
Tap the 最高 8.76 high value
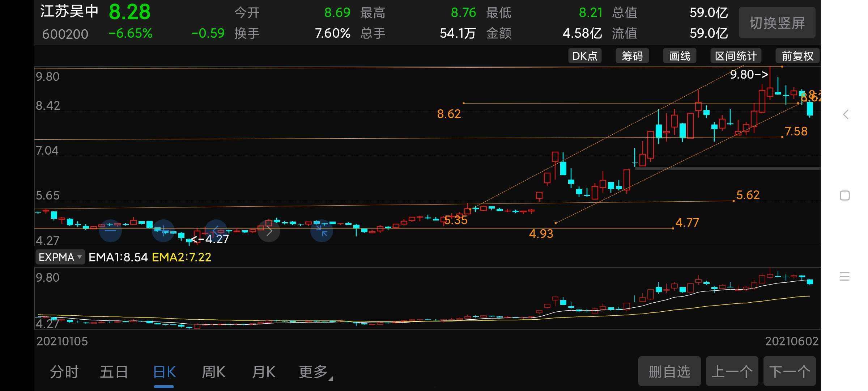pos(463,13)
